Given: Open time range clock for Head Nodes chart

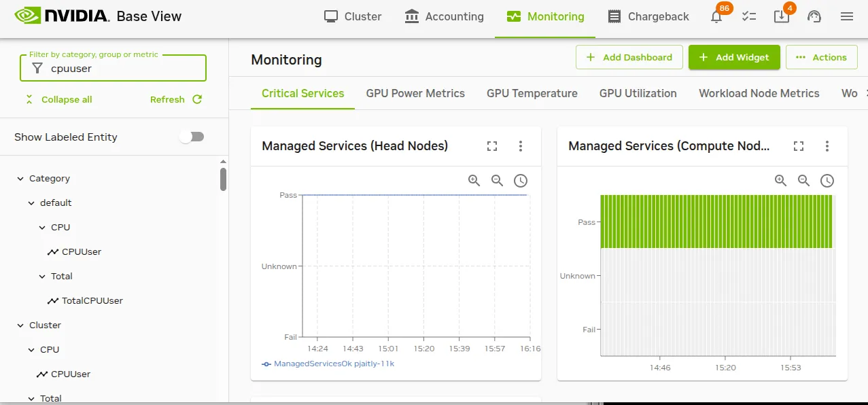Looking at the screenshot, I should [x=521, y=181].
